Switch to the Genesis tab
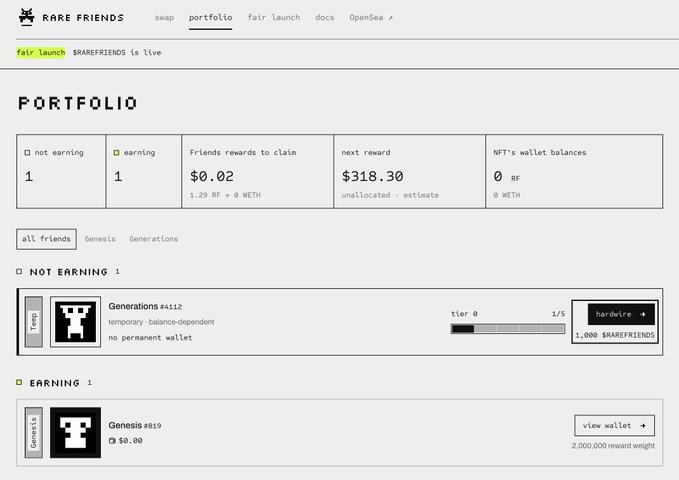The width and height of the screenshot is (679, 480). tap(100, 239)
